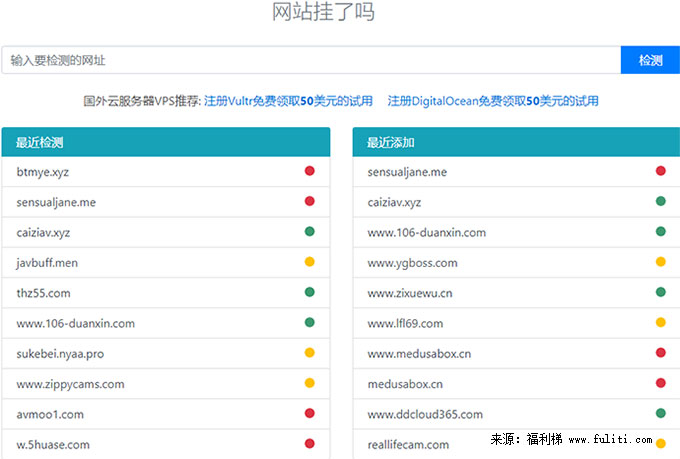Screen dimensions: 680x459
Task: Click the yellow status dot beside www.ygboss.com
Action: (661, 262)
